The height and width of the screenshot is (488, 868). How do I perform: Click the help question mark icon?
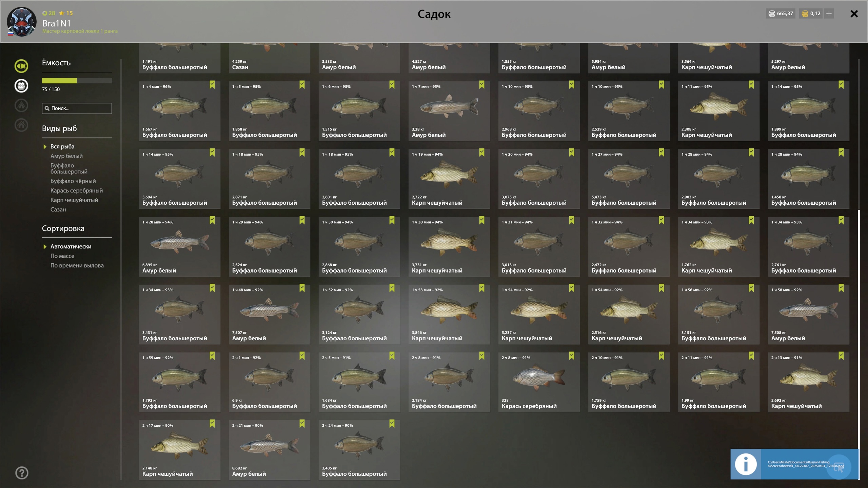point(22,473)
